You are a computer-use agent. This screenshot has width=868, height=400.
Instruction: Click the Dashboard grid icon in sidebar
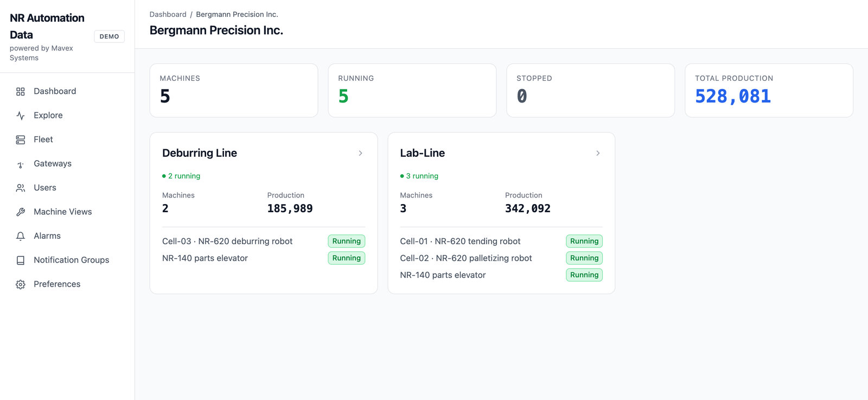(x=21, y=92)
